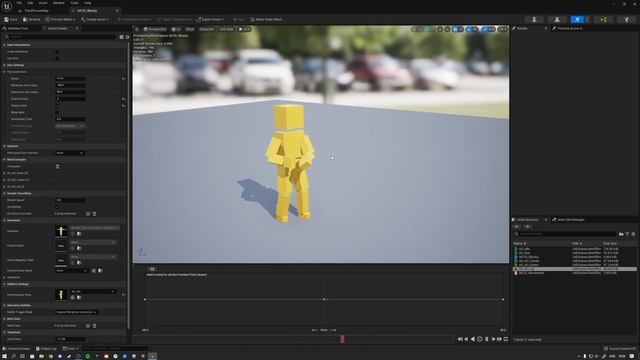Add a Per Bone Overrides element
Viewport: 640px width, 360px height.
click(88, 213)
